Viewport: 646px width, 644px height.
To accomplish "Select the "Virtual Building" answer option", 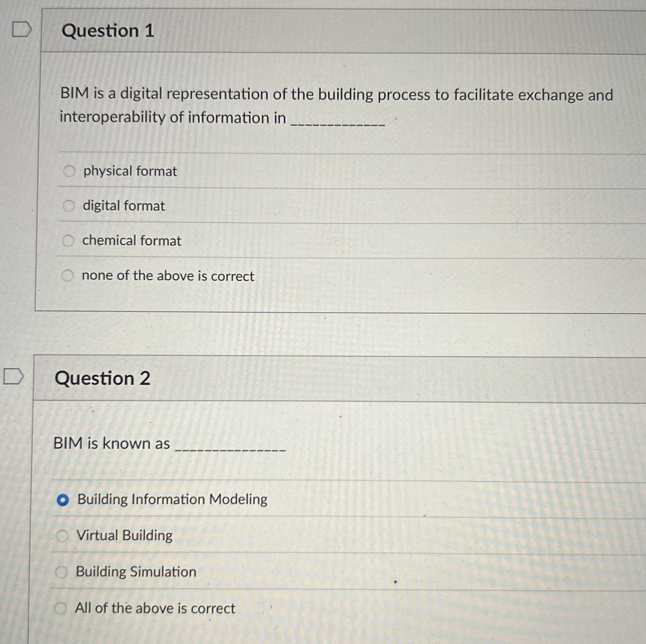I will click(x=62, y=535).
